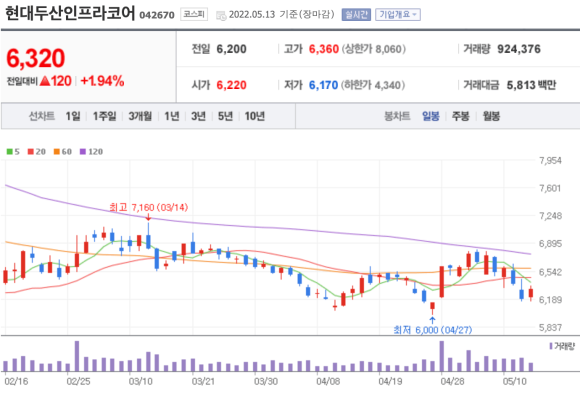580x393 pixels.
Task: Select the 3개월 line chart tab
Action: tap(140, 116)
